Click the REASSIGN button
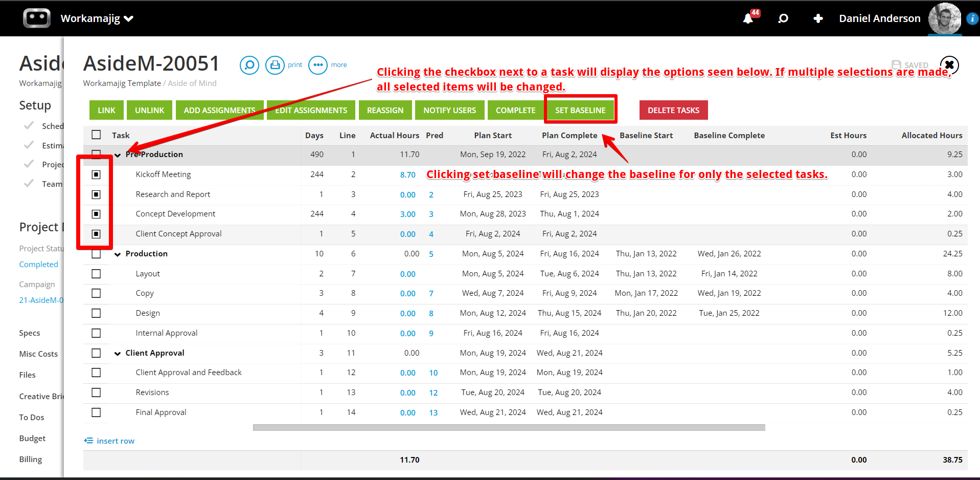Screen dimensions: 980x480 coord(385,110)
